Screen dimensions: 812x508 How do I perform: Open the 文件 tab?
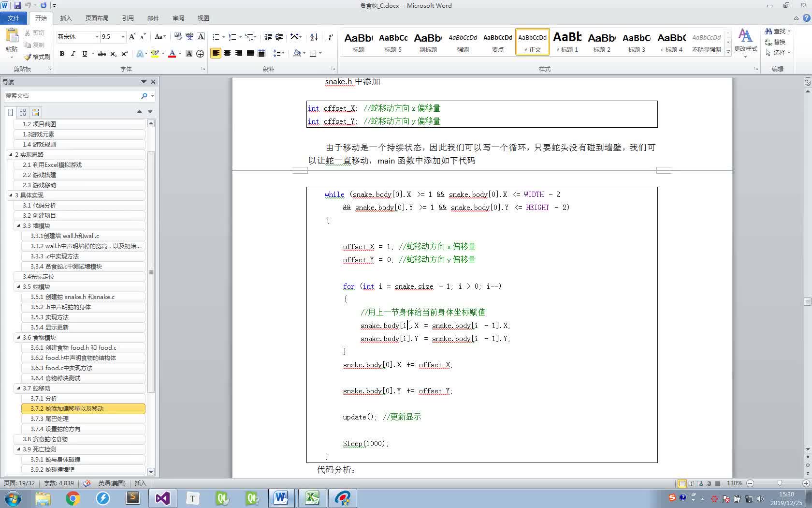pos(14,18)
